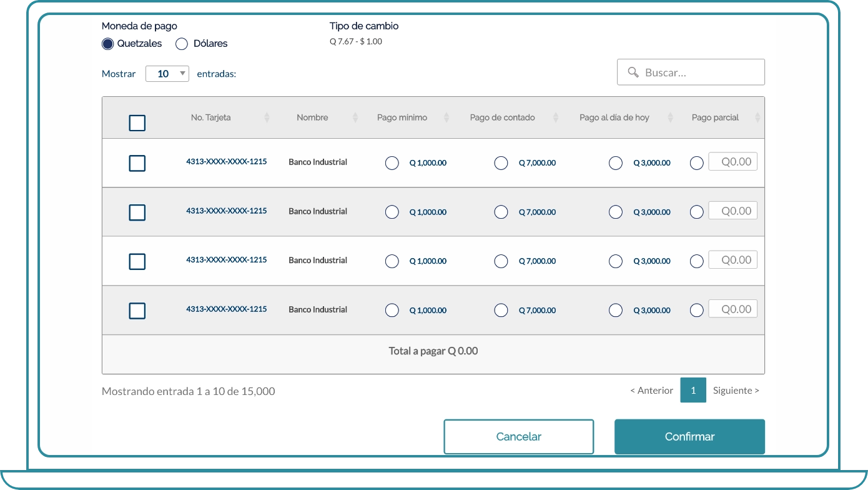Click the Confirmar button
The height and width of the screenshot is (490, 868).
(x=690, y=437)
